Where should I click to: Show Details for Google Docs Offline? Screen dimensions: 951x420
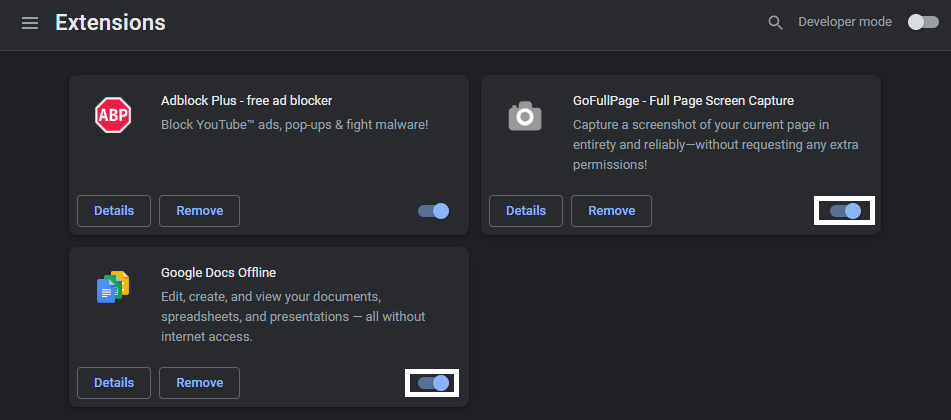click(x=114, y=383)
